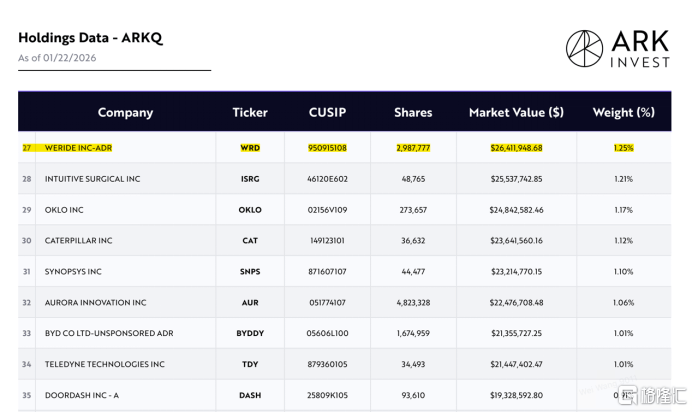Click the Company column header
Image resolution: width=693 pixels, height=412 pixels.
coord(125,112)
